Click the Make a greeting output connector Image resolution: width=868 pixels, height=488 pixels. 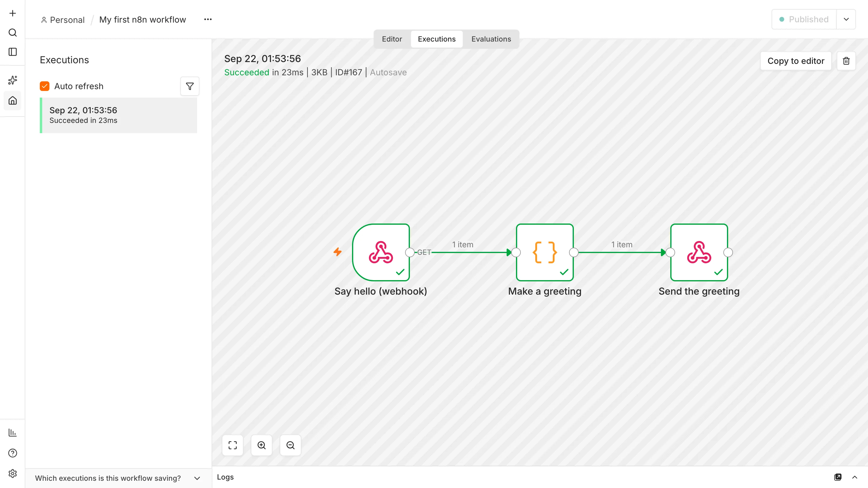click(x=574, y=252)
